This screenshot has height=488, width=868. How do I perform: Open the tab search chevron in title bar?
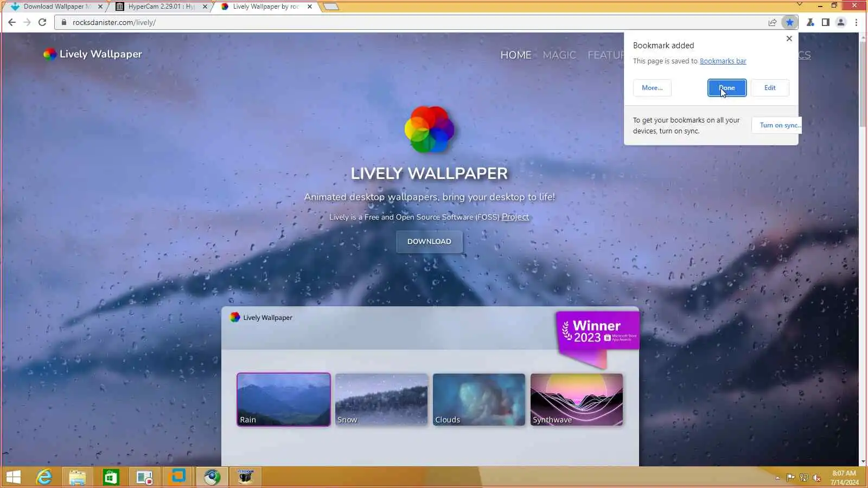click(799, 4)
